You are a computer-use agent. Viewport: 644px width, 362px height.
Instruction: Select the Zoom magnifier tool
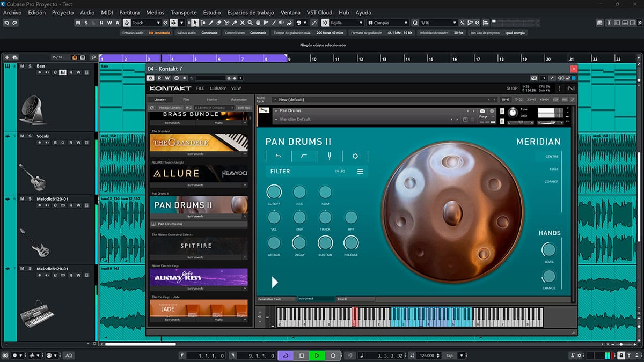251,23
